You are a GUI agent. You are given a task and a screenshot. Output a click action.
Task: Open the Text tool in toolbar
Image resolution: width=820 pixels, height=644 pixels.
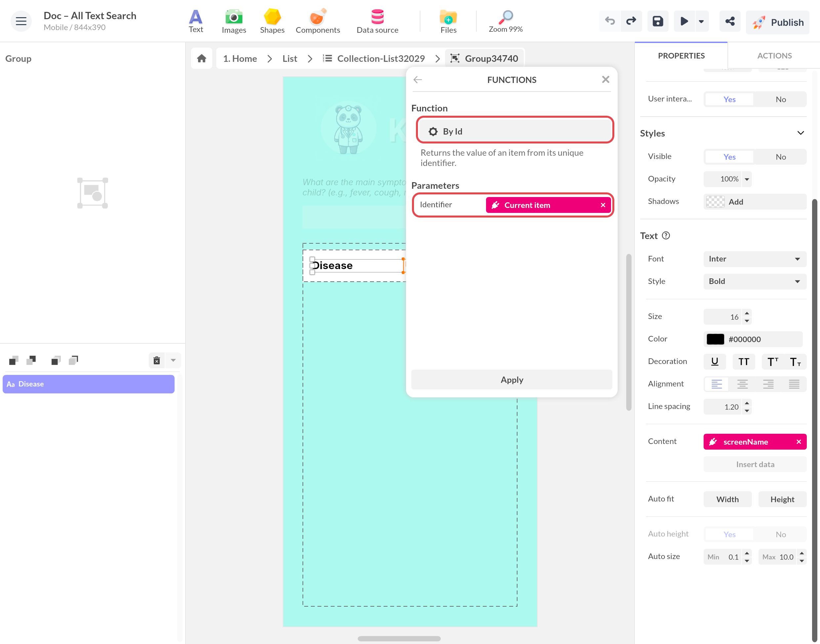click(196, 21)
